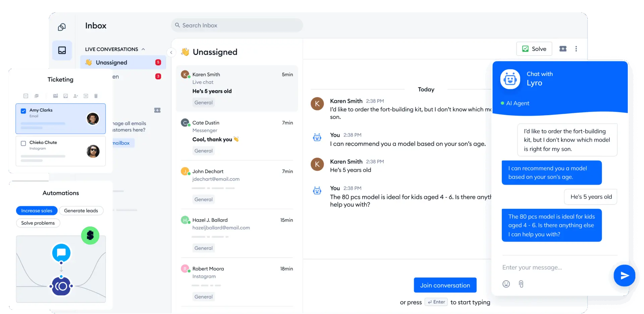Check the Chieko Chute ticket checkbox
The width and height of the screenshot is (644, 314).
[x=23, y=144]
